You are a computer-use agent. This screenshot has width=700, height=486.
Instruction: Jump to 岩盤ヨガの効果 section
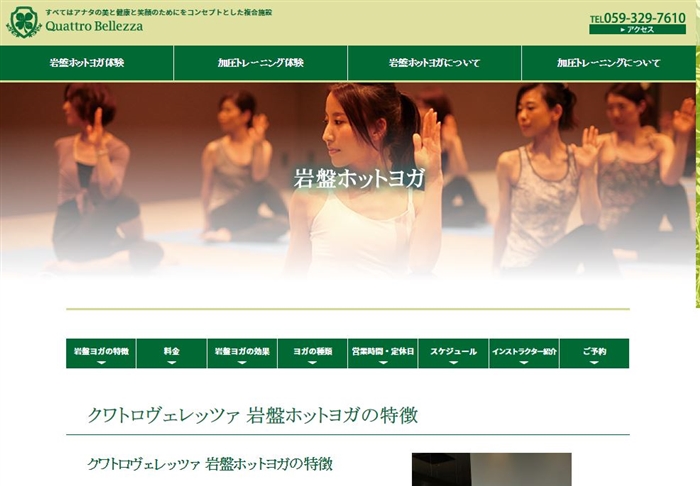(x=242, y=353)
